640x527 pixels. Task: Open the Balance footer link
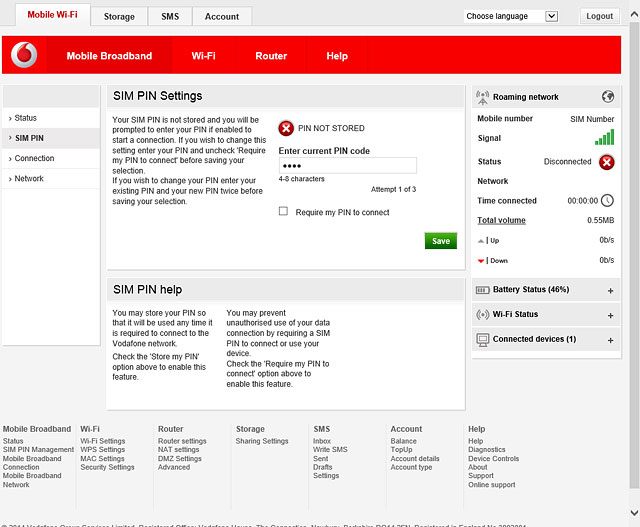pos(404,441)
